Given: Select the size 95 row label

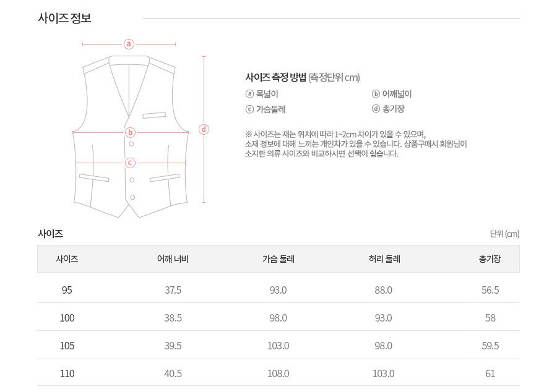Looking at the screenshot, I should pos(67,290).
